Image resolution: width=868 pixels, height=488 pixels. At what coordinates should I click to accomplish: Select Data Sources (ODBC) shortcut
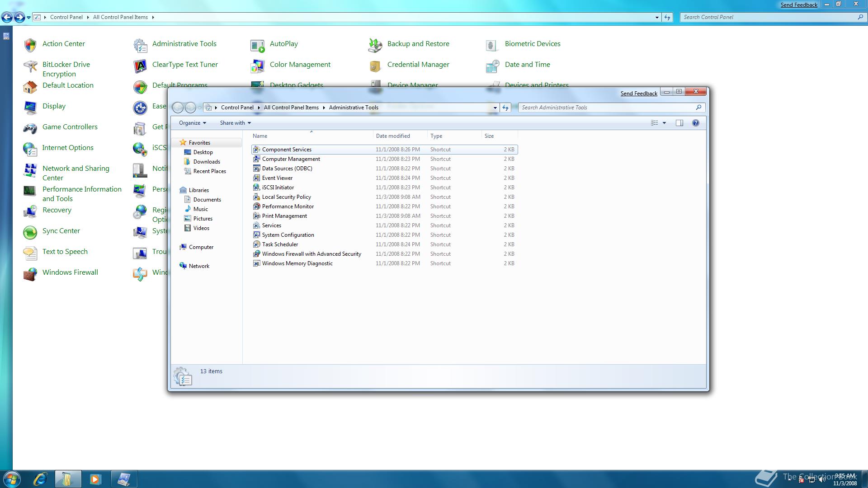coord(384,169)
